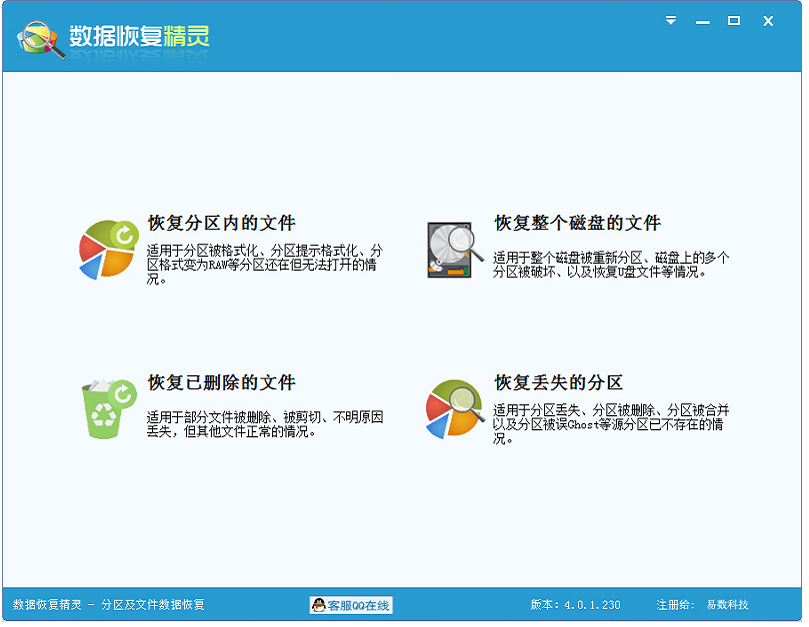Minimize the data recovery window
This screenshot has height=627, width=809.
703,21
